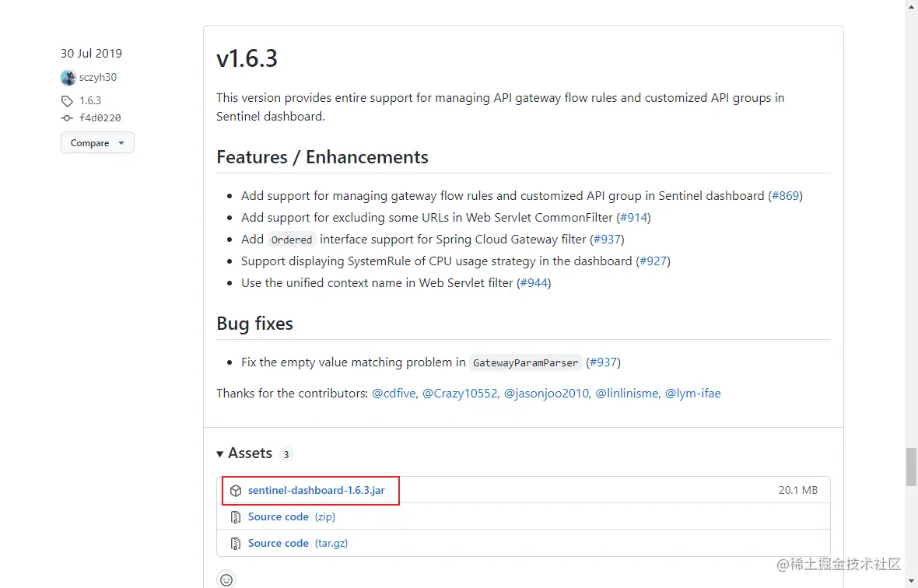The width and height of the screenshot is (918, 588).
Task: Visit @Crazy10552 contributor profile
Action: click(x=460, y=394)
